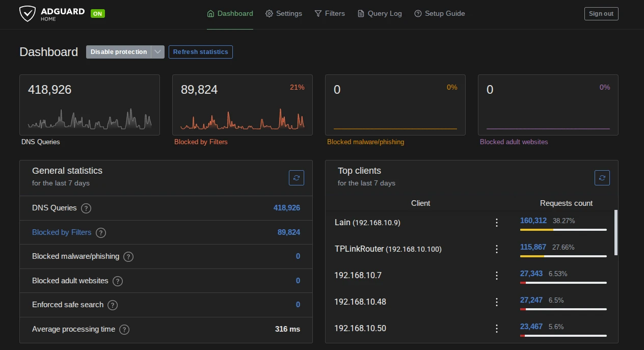Click help icon beside Average processing time

(x=124, y=330)
